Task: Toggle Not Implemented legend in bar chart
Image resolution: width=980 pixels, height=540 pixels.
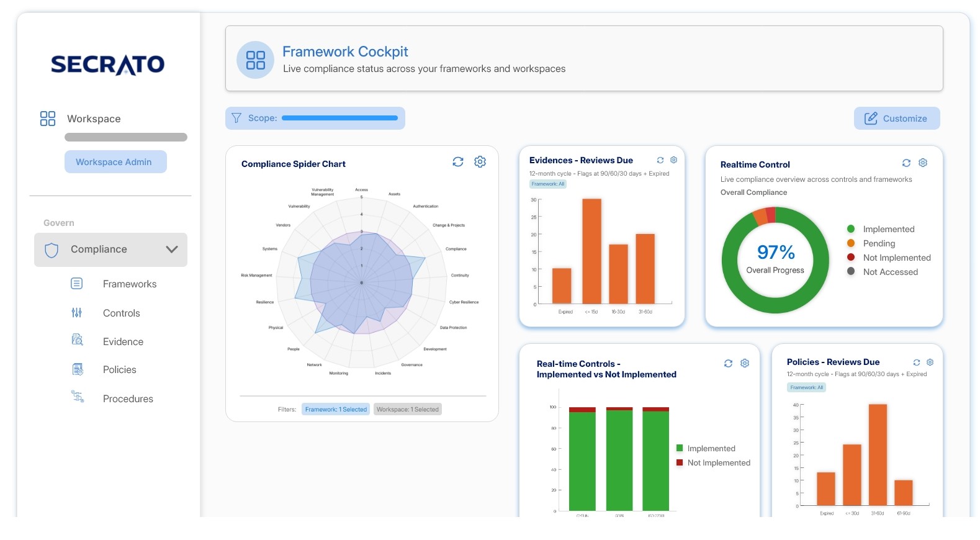Action: click(713, 462)
